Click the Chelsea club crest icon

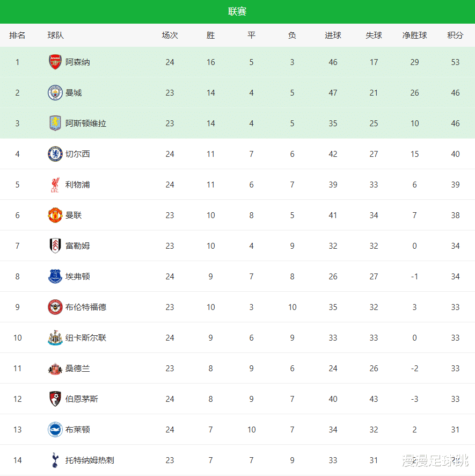[55, 154]
